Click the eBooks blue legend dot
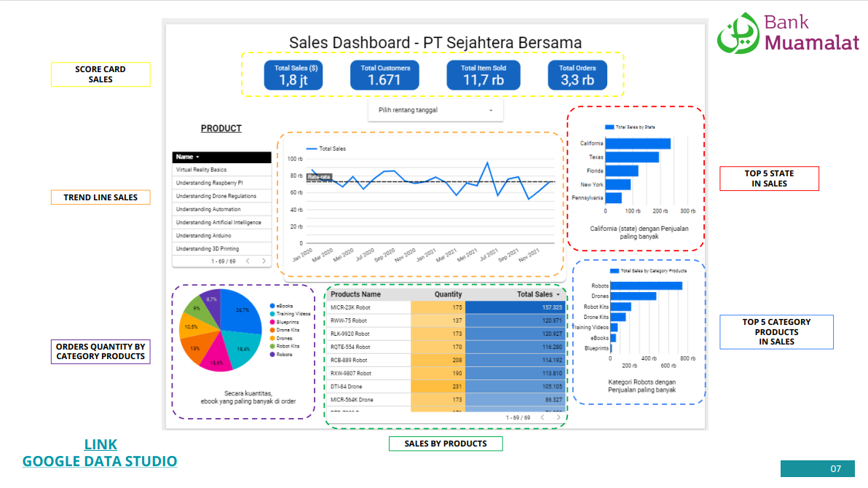The width and height of the screenshot is (868, 488). [272, 307]
